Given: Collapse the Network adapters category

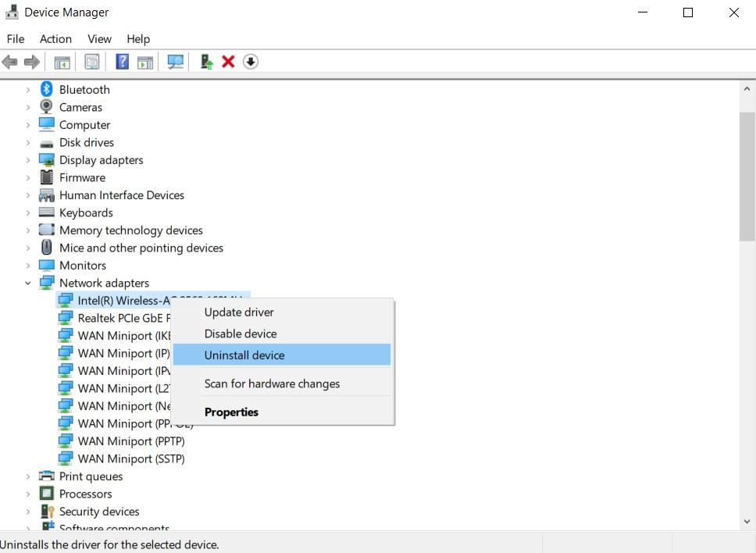Looking at the screenshot, I should [28, 283].
